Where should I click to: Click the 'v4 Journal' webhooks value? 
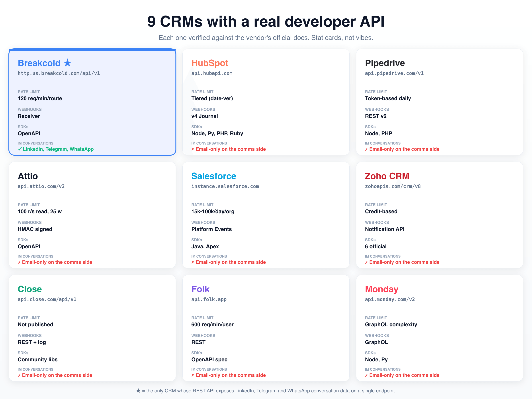(205, 116)
